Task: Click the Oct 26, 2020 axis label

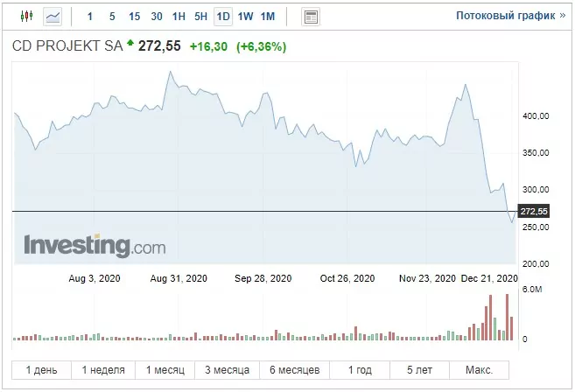Action: point(347,278)
